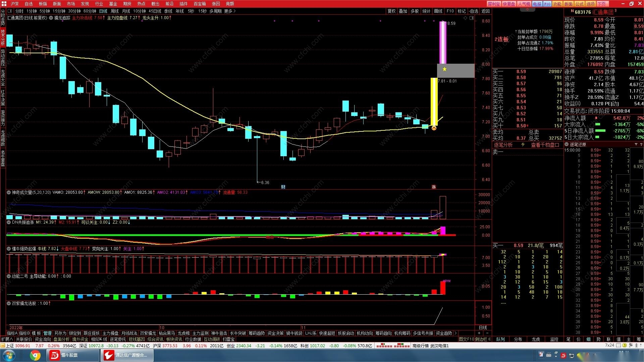Click the funnel filter icon in 逐笔还原 header

click(636, 144)
